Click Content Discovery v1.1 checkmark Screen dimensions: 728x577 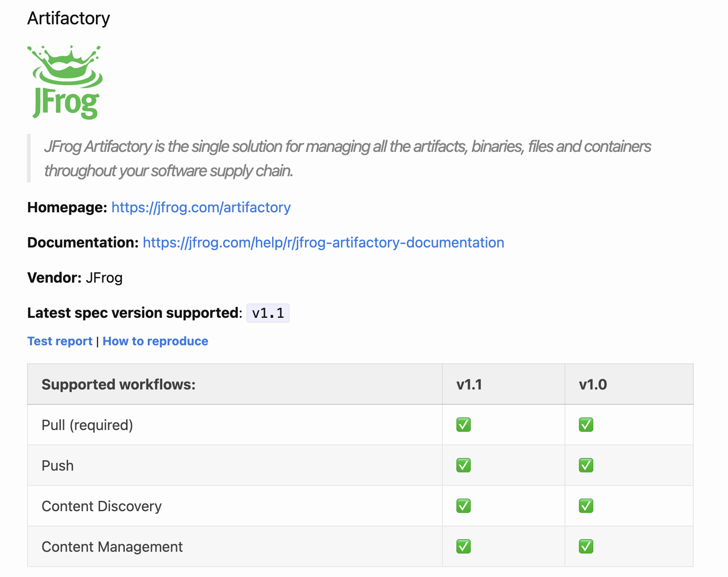(x=463, y=506)
